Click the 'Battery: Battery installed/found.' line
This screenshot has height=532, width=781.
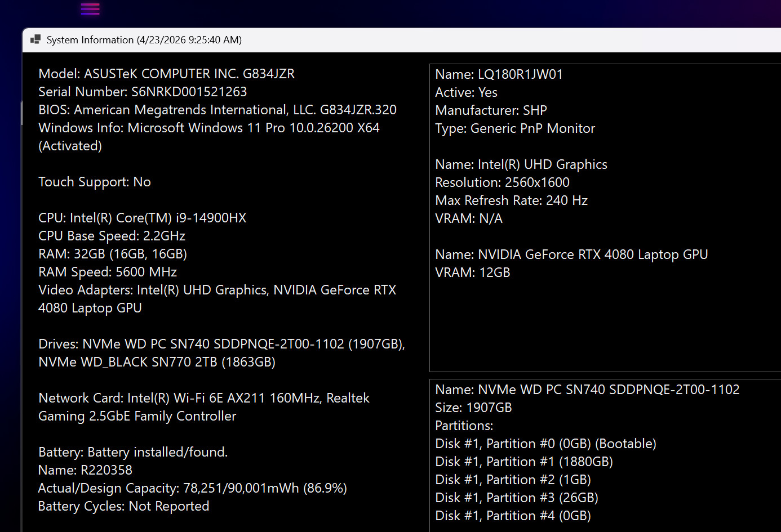pos(133,452)
